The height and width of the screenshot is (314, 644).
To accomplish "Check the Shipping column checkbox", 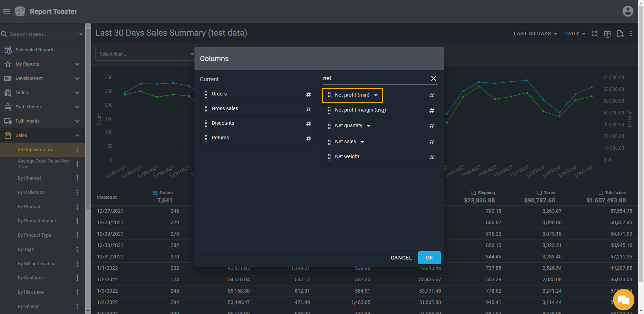I will (473, 193).
